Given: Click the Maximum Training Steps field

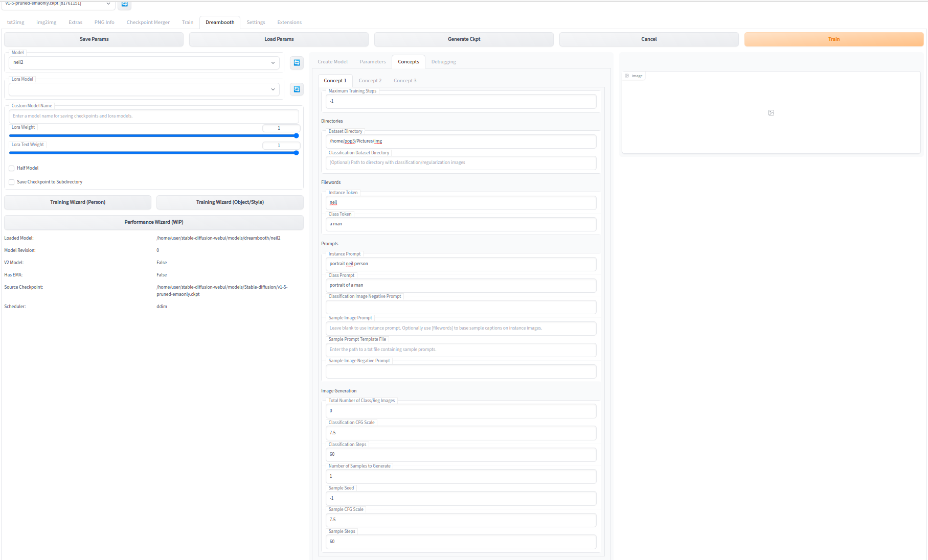Looking at the screenshot, I should (x=461, y=101).
